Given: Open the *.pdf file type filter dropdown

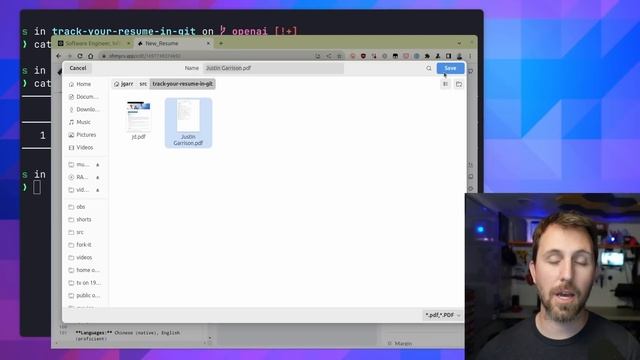Looking at the screenshot, I should [x=443, y=315].
